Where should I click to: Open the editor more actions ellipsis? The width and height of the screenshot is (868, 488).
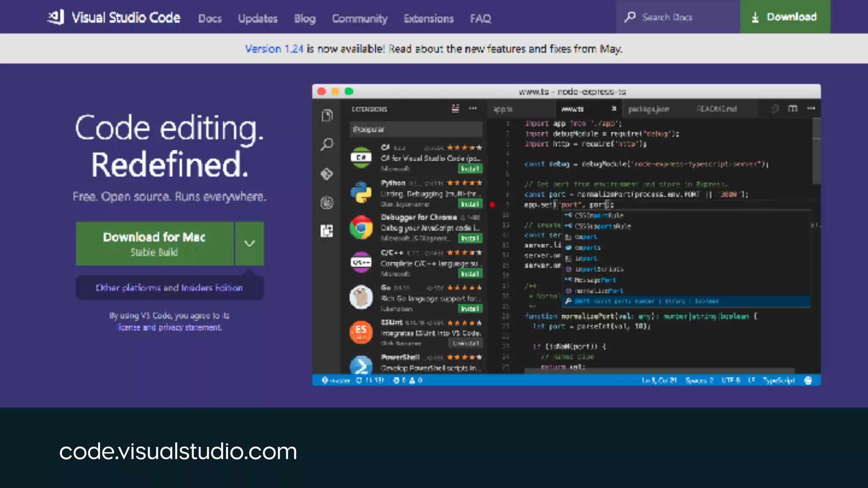pos(811,108)
